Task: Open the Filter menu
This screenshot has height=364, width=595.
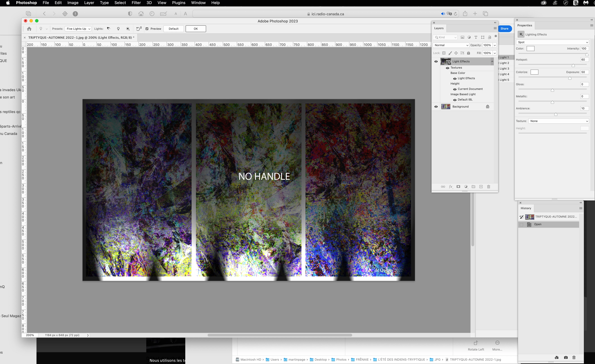Action: pyautogui.click(x=136, y=3)
